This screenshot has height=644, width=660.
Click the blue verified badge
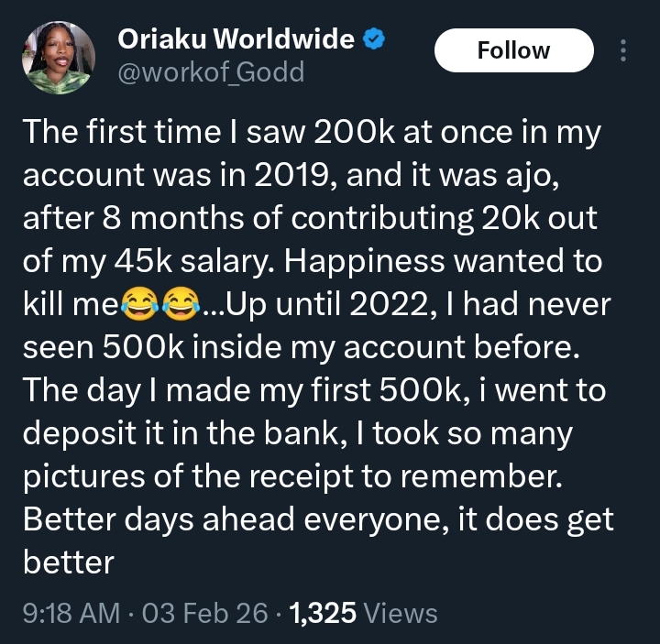pos(375,39)
